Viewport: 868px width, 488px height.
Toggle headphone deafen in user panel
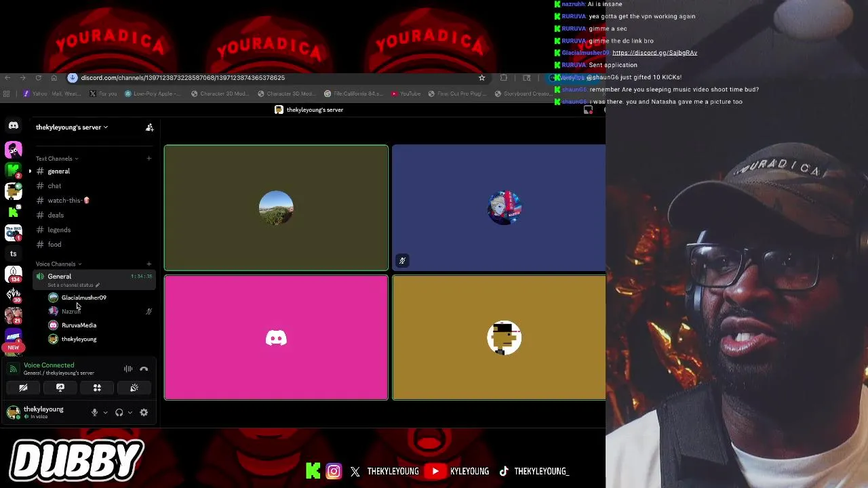[119, 412]
